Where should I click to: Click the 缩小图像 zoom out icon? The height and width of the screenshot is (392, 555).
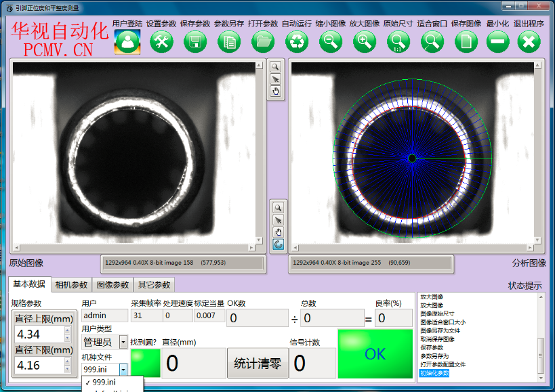331,42
